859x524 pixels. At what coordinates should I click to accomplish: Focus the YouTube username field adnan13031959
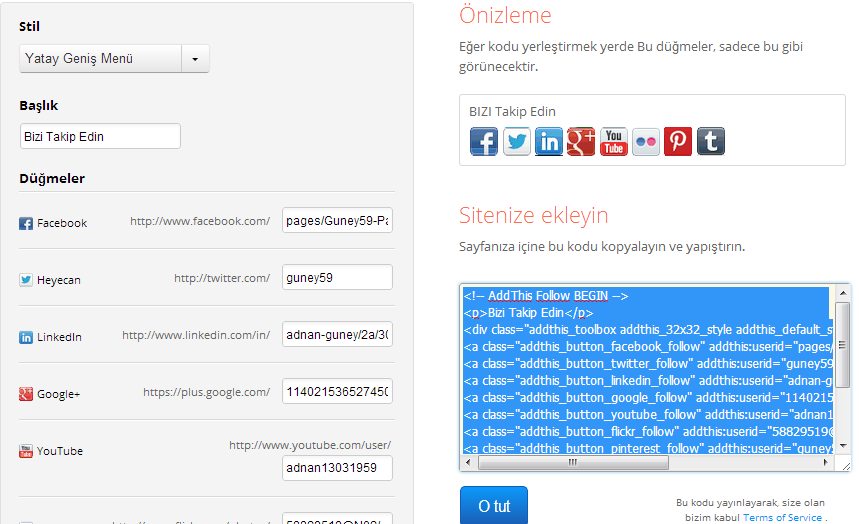click(x=337, y=468)
